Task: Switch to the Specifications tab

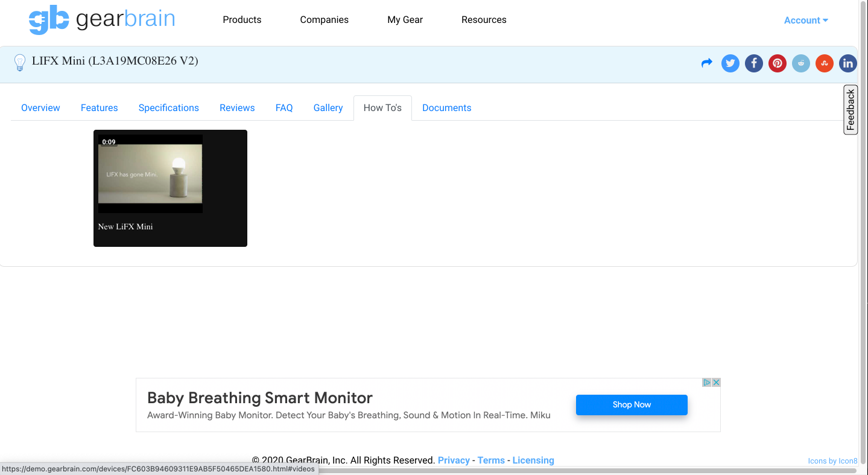Action: [169, 108]
